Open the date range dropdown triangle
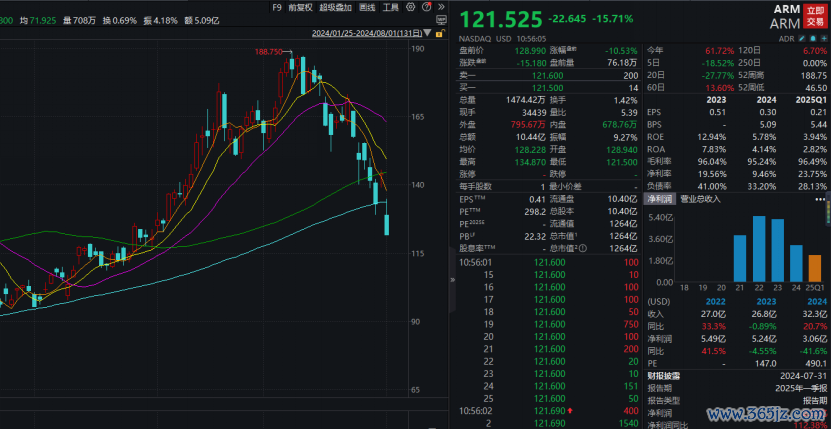 click(x=427, y=33)
